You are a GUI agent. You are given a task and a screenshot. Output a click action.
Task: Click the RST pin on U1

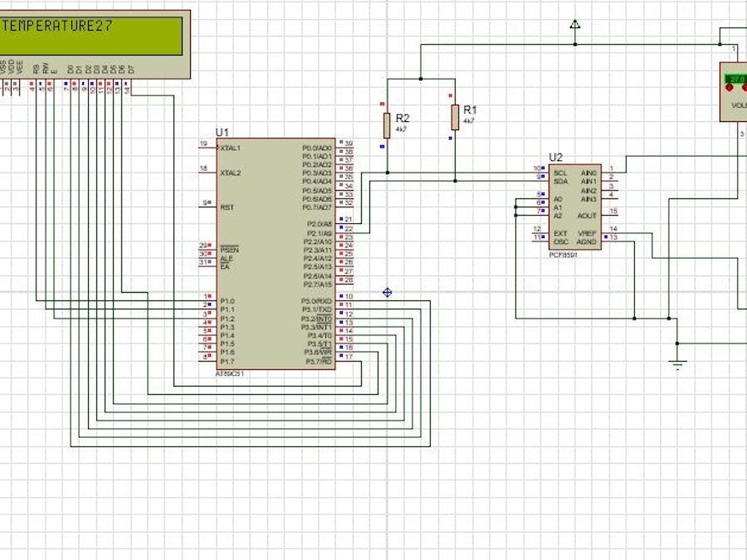pos(207,206)
